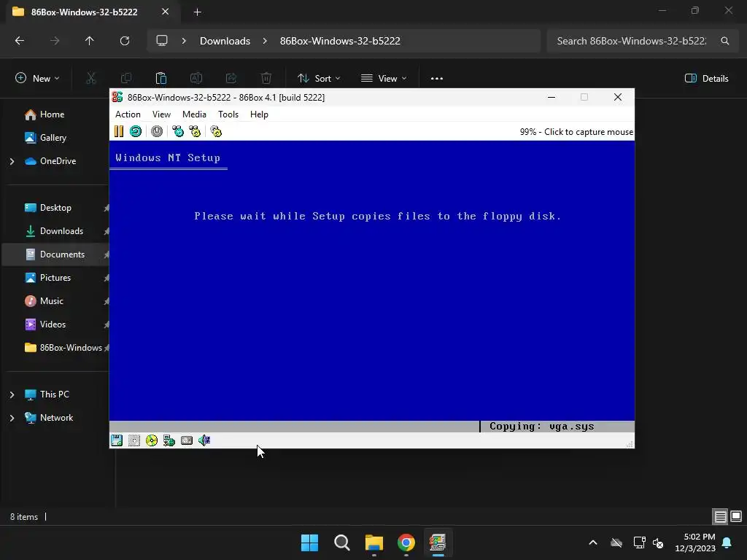The height and width of the screenshot is (560, 747).
Task: Open the Action menu in 86Box
Action: tap(128, 114)
